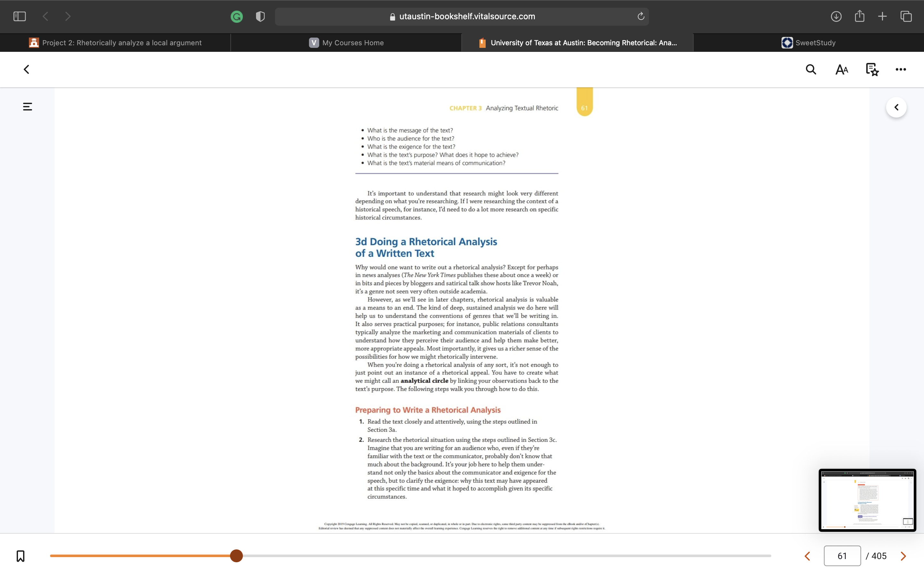924x578 pixels.
Task: Click the reading progress slider handle
Action: pyautogui.click(x=236, y=556)
